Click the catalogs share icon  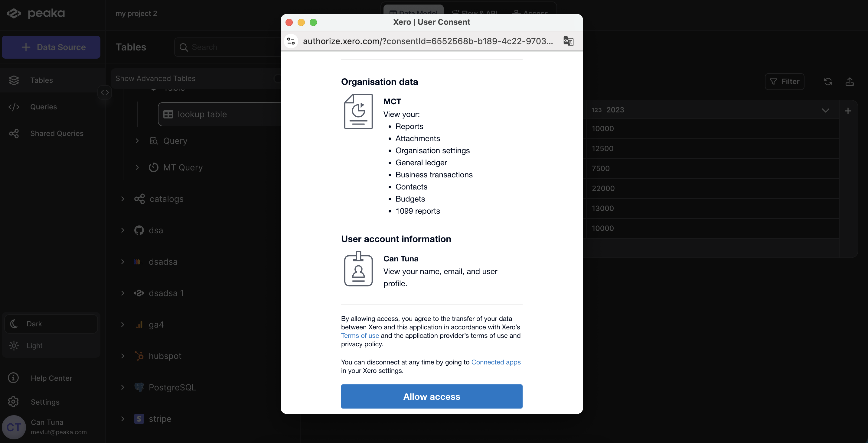(139, 199)
